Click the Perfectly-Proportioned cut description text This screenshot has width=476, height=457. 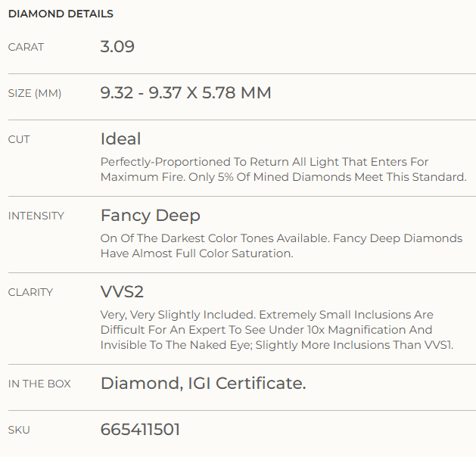284,169
